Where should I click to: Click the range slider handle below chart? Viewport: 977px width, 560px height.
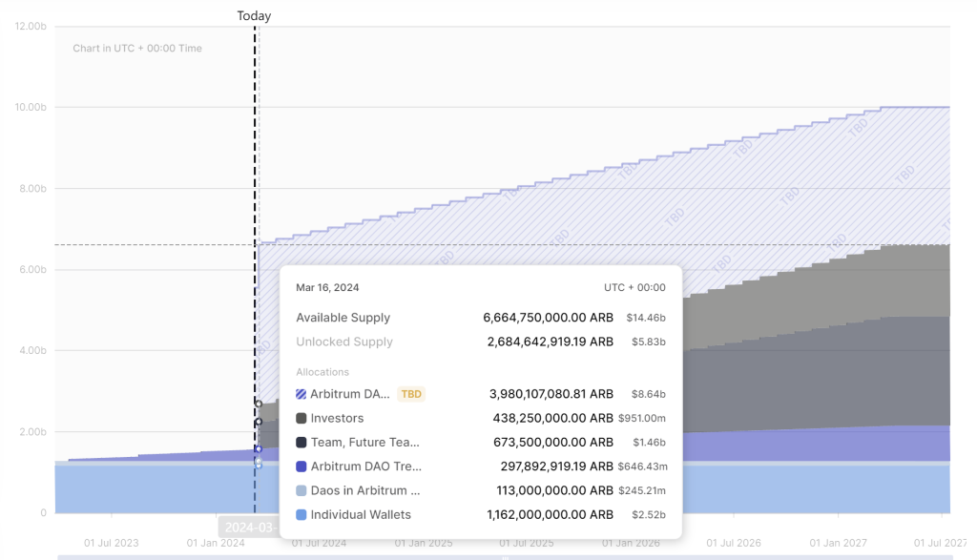[506, 557]
